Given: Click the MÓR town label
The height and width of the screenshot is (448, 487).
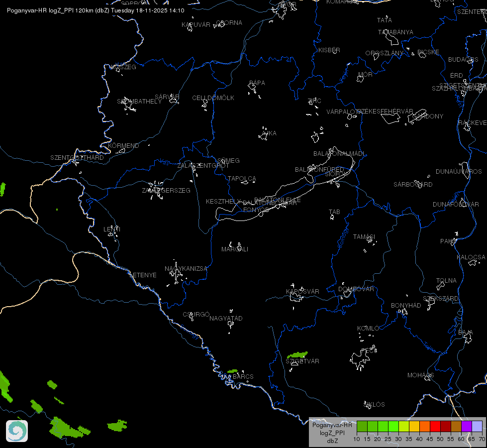Looking at the screenshot, I should [365, 75].
